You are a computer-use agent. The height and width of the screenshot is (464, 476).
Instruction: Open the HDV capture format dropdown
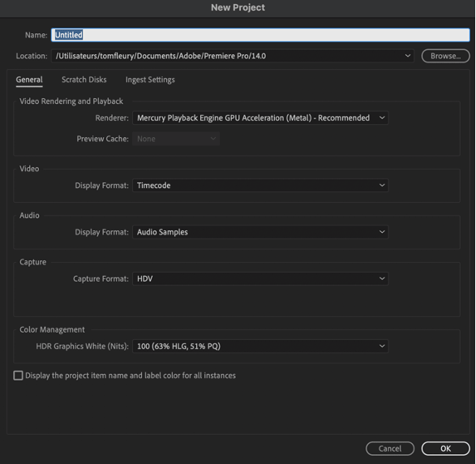[x=260, y=278]
